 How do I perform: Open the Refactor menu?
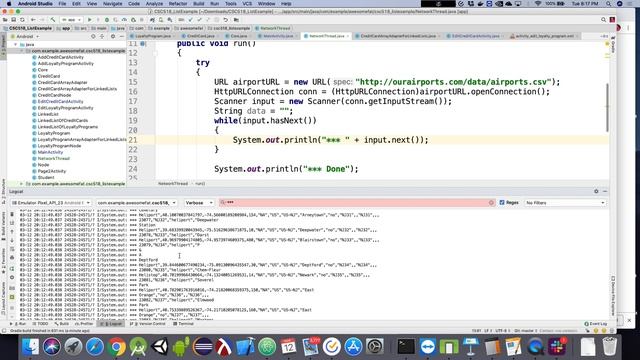click(x=178, y=4)
